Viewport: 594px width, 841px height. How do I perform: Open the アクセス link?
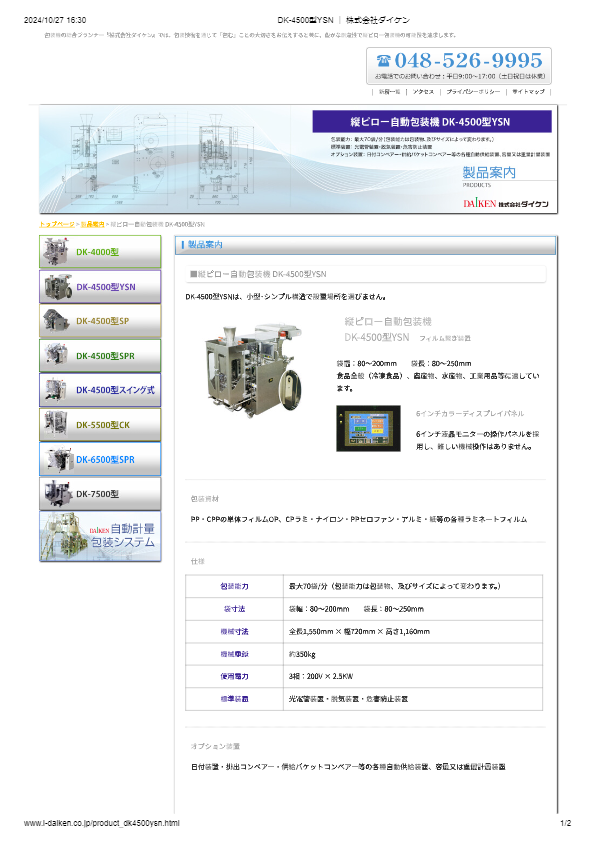(423, 92)
